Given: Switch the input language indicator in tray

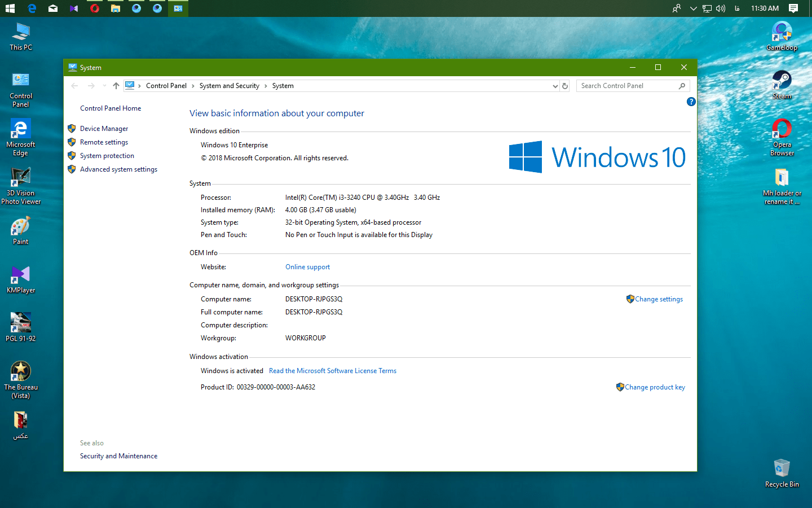Looking at the screenshot, I should click(736, 8).
